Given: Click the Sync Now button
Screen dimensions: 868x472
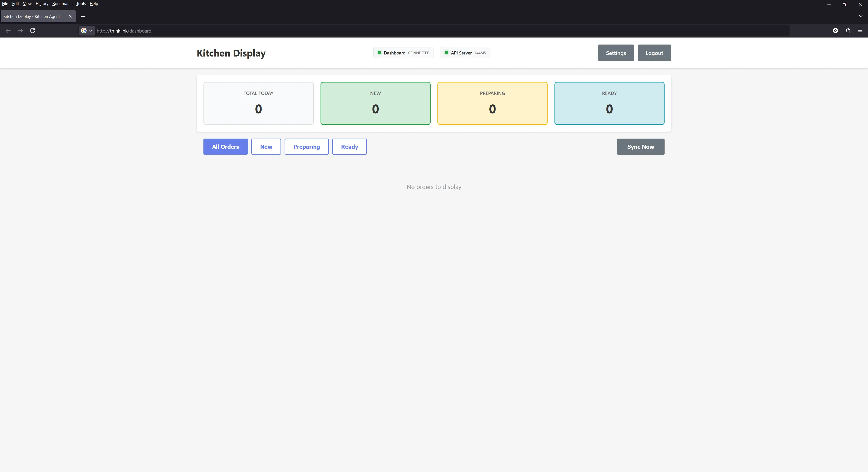Looking at the screenshot, I should [640, 146].
